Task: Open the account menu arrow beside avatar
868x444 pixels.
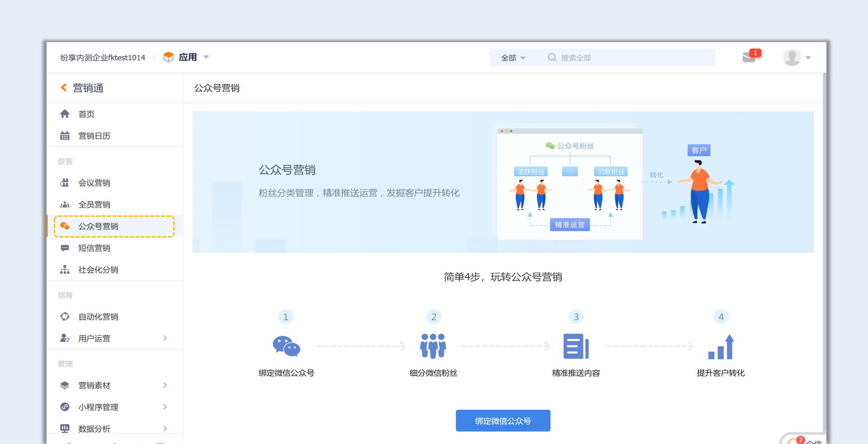Action: tap(808, 57)
